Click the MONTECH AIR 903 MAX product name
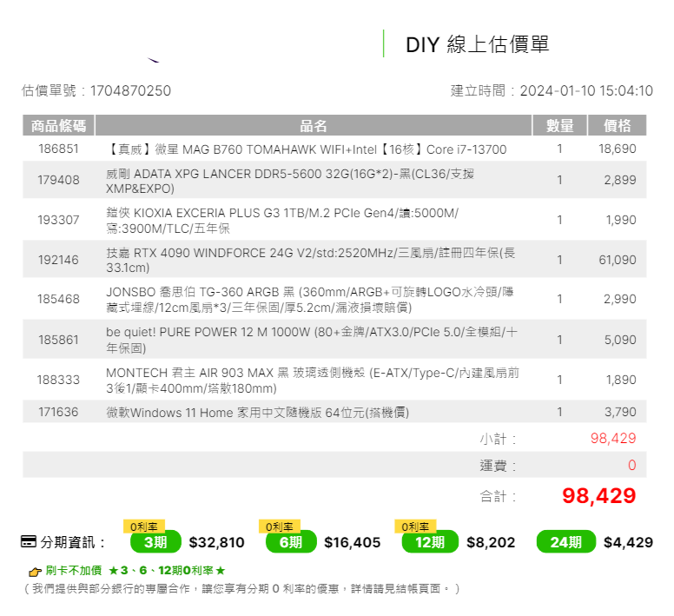 (313, 380)
